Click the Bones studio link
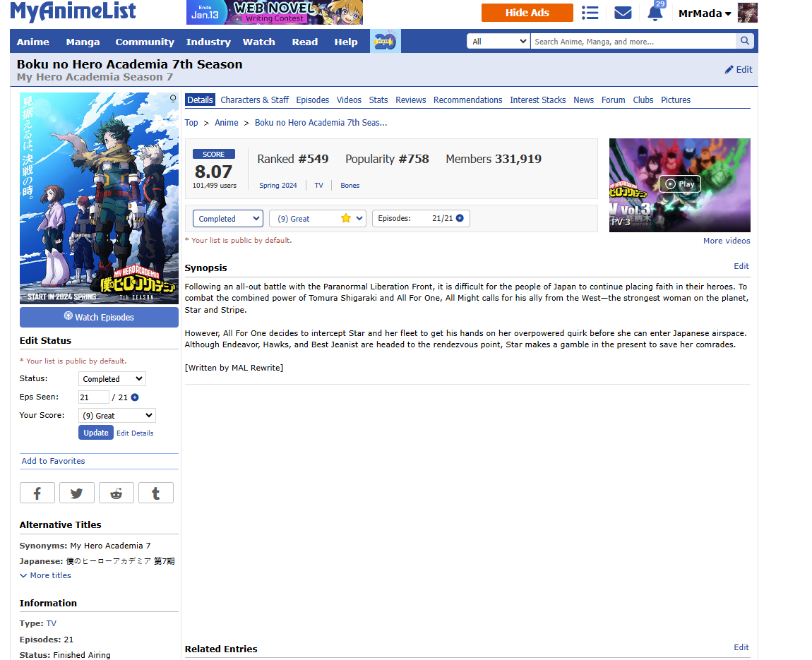 point(350,186)
